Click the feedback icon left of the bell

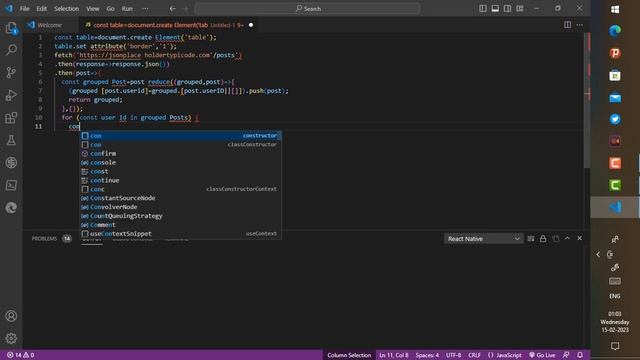566,355
